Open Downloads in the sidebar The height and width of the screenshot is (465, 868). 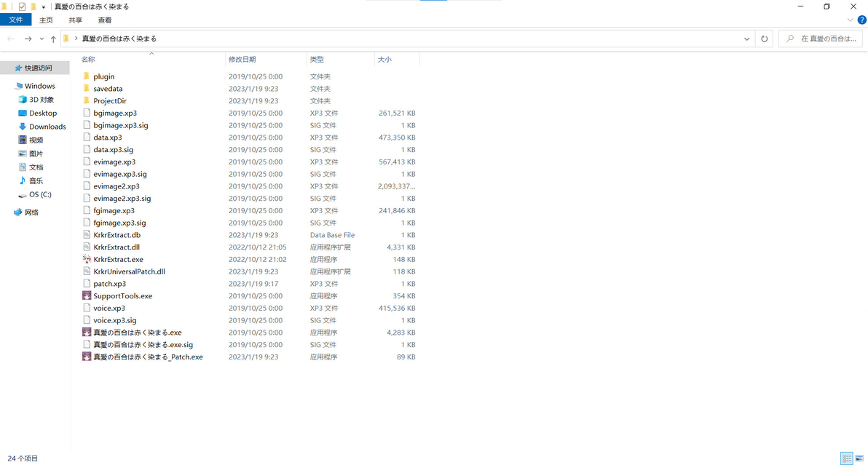coord(42,127)
